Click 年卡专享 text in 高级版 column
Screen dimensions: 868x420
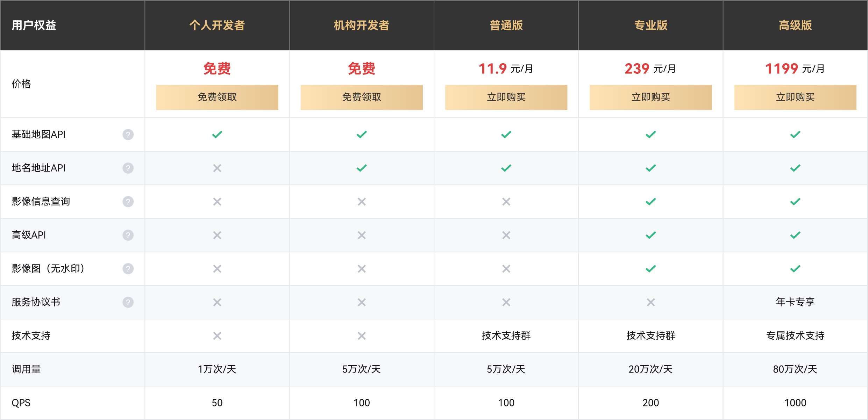click(x=795, y=302)
